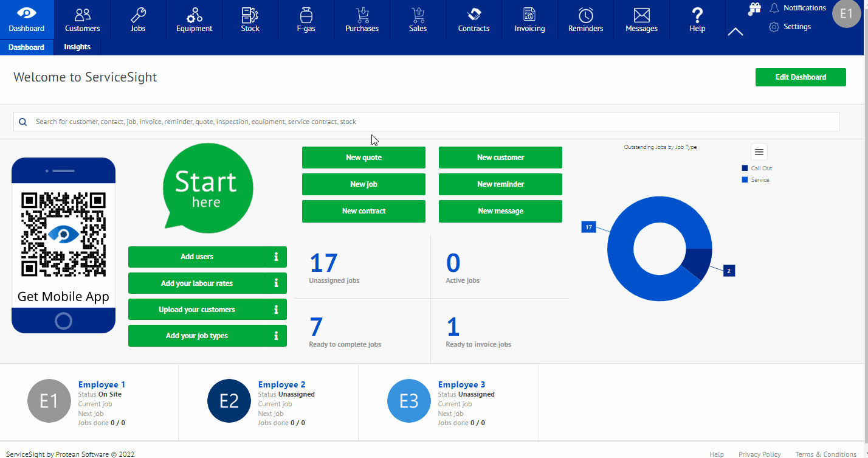The image size is (868, 458).
Task: Open the footer Help link
Action: click(x=717, y=454)
